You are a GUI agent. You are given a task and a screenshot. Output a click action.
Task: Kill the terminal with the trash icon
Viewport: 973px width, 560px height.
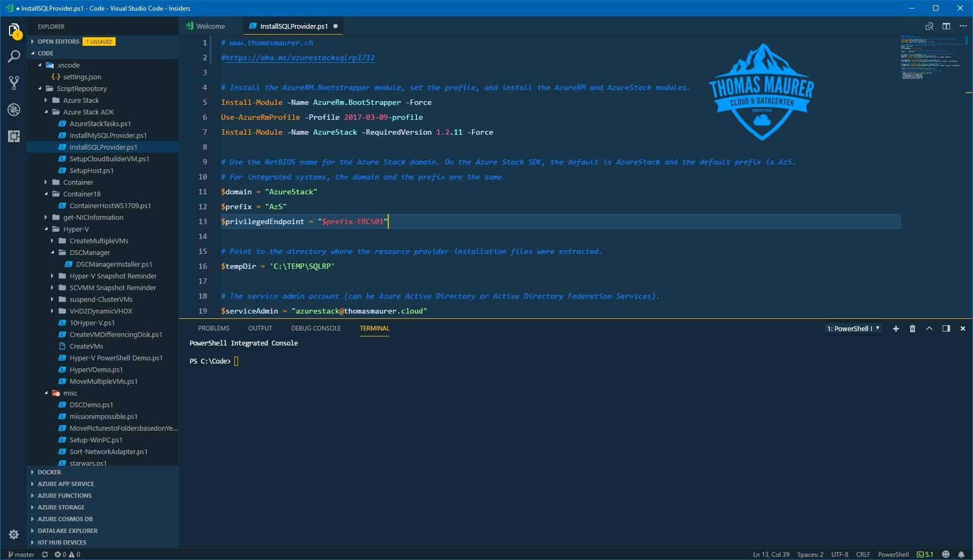(x=912, y=328)
